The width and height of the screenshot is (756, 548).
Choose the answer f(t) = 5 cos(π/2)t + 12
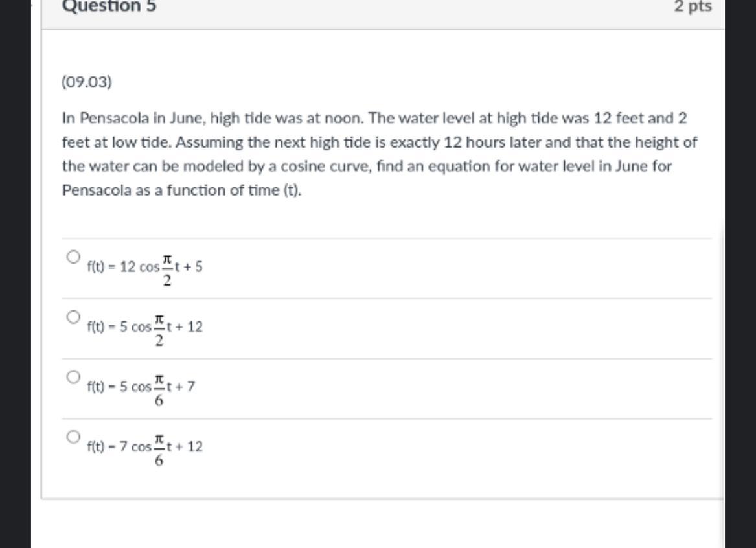tap(72, 317)
